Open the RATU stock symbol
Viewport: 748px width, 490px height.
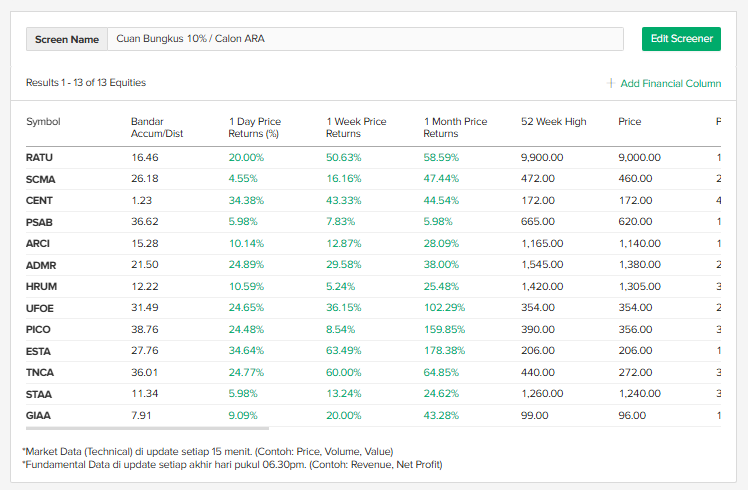coord(40,158)
